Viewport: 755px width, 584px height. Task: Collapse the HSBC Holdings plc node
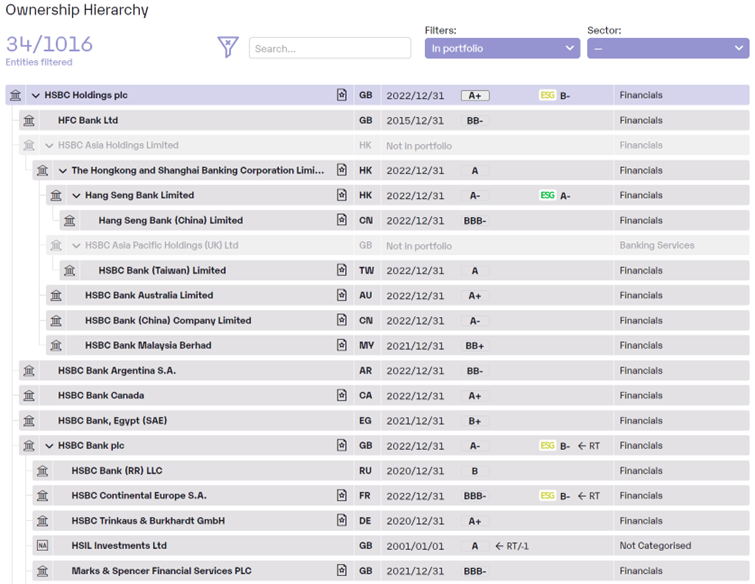(x=36, y=95)
